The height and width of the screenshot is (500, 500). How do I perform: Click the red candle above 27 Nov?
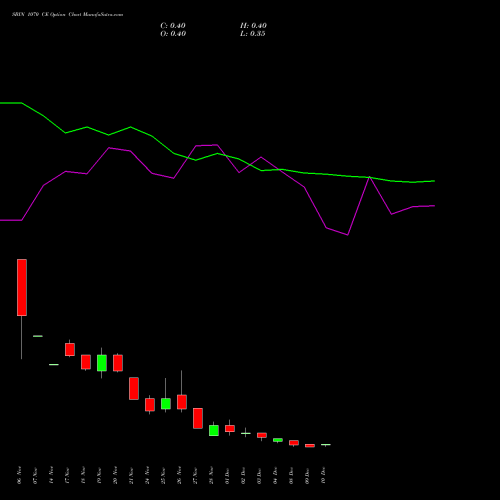pyautogui.click(x=198, y=418)
